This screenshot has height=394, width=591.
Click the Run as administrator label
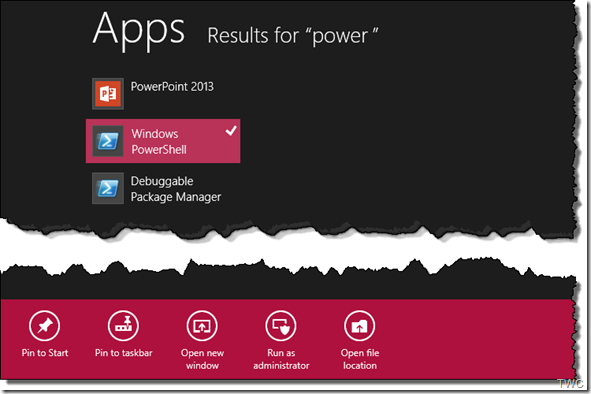(x=281, y=359)
